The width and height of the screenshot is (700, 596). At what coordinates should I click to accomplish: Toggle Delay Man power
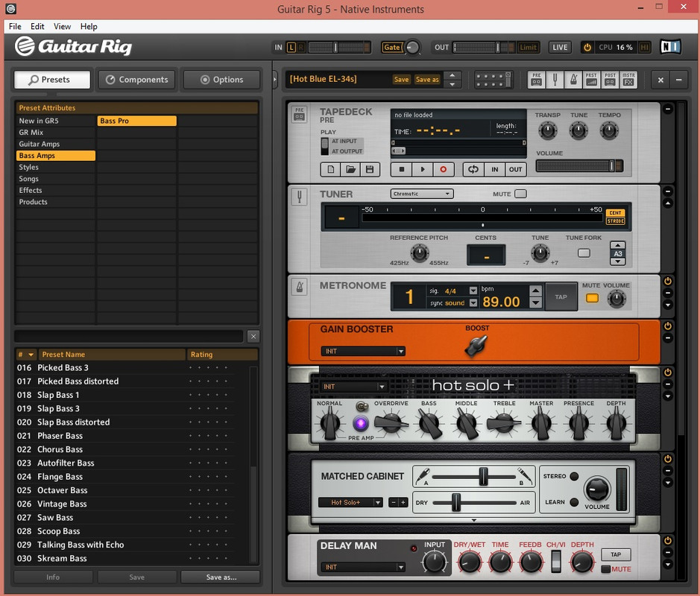pos(668,540)
